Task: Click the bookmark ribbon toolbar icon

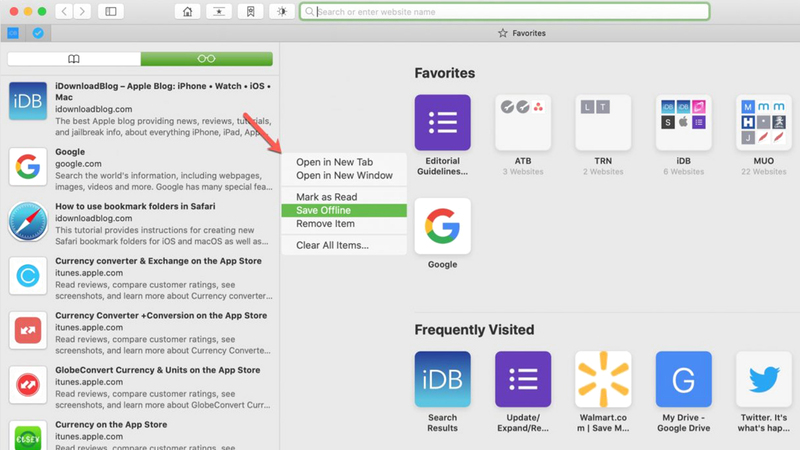Action: pos(250,12)
